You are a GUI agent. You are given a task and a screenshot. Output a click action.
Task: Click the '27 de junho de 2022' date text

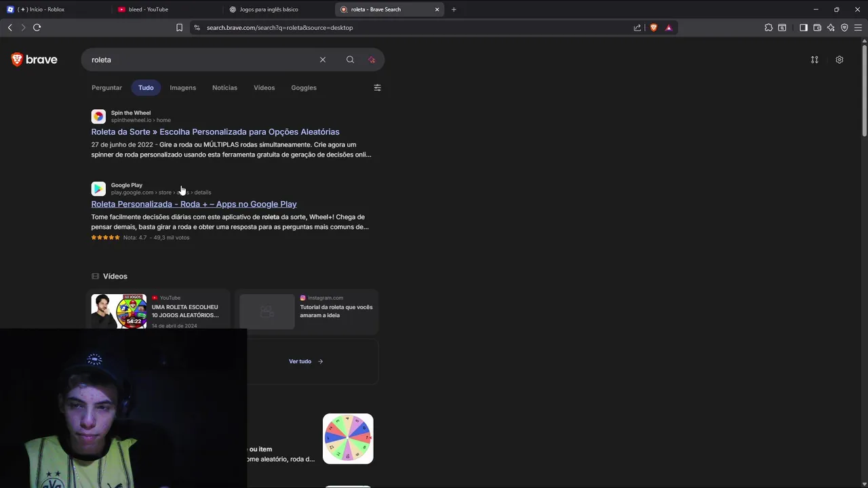coord(122,144)
